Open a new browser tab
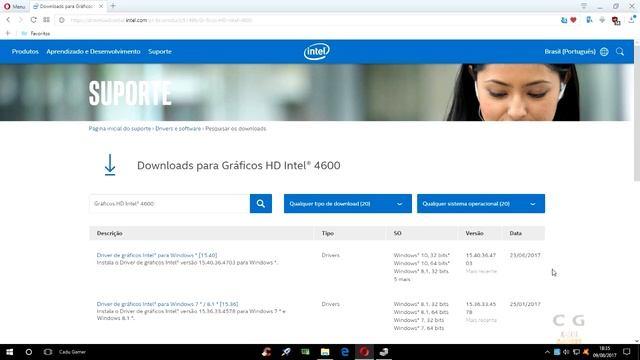 [113, 6]
